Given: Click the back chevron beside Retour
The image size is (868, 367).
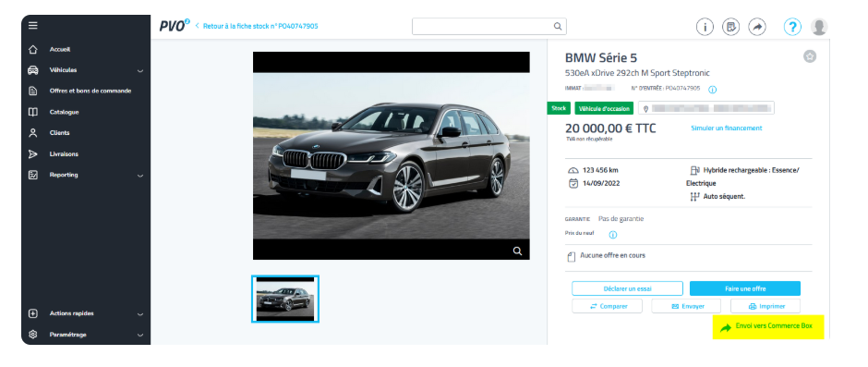Looking at the screenshot, I should tap(197, 26).
